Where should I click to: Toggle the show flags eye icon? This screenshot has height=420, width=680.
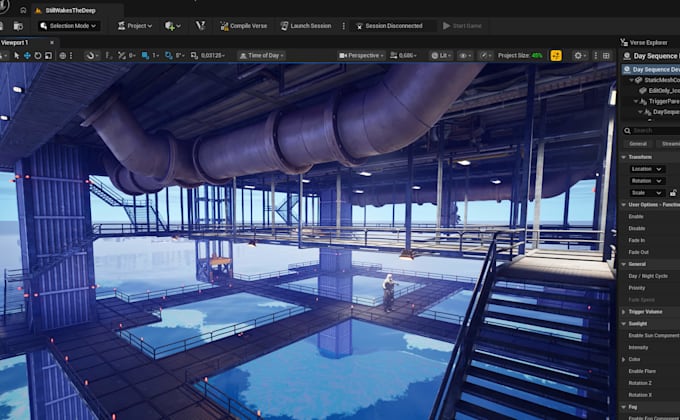click(464, 56)
